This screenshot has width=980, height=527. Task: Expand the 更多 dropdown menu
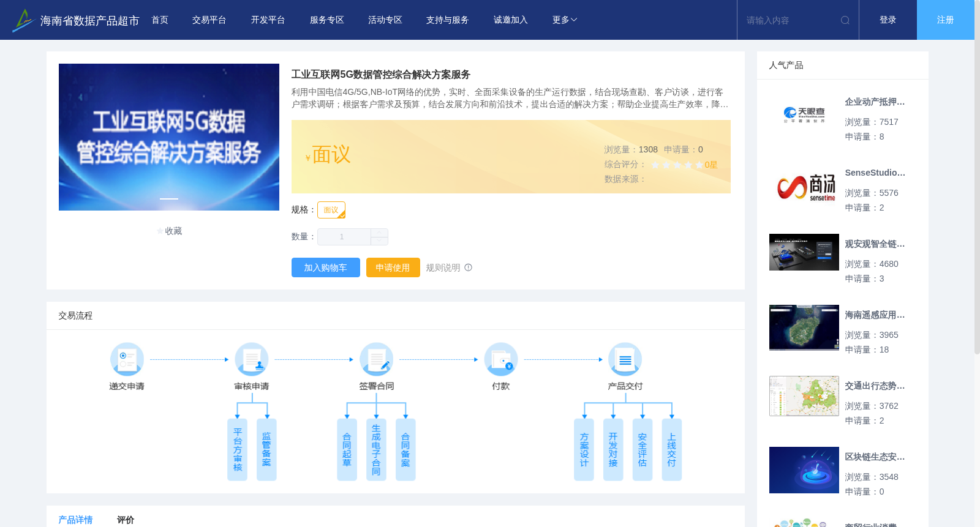point(565,20)
